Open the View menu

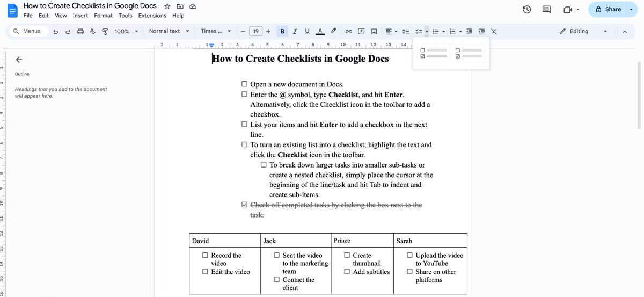point(61,16)
